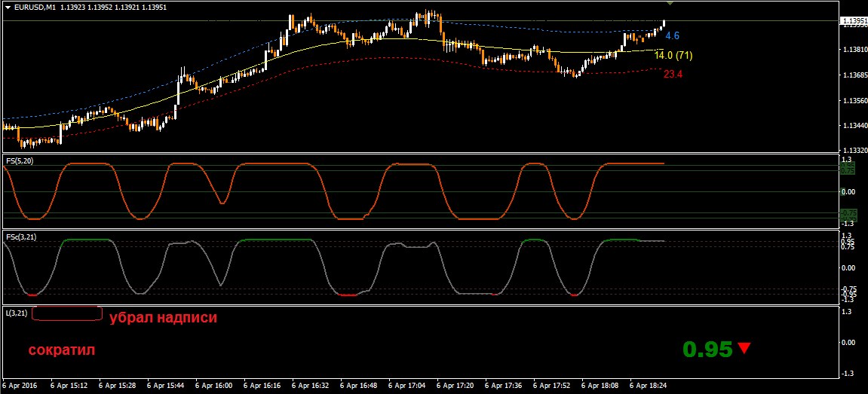This screenshot has width=868, height=394.
Task: Click the 6 Apr 17:36 time label
Action: (504, 385)
